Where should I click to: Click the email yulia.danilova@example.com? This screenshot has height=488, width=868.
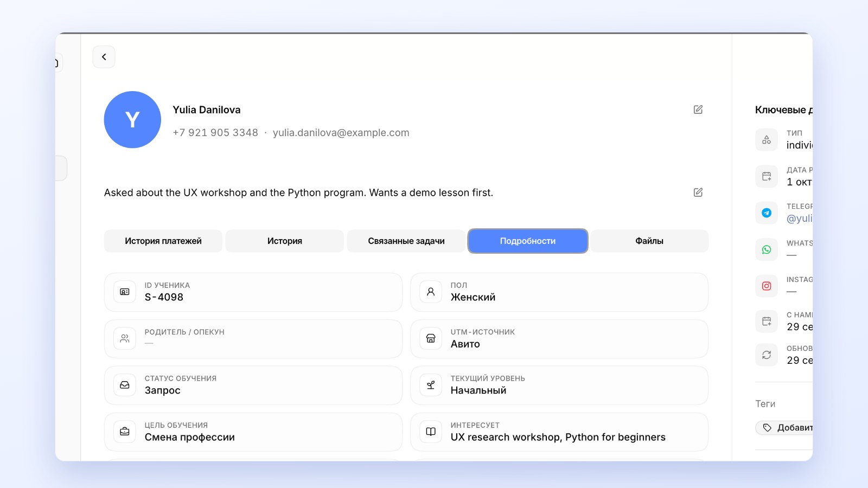coord(341,133)
